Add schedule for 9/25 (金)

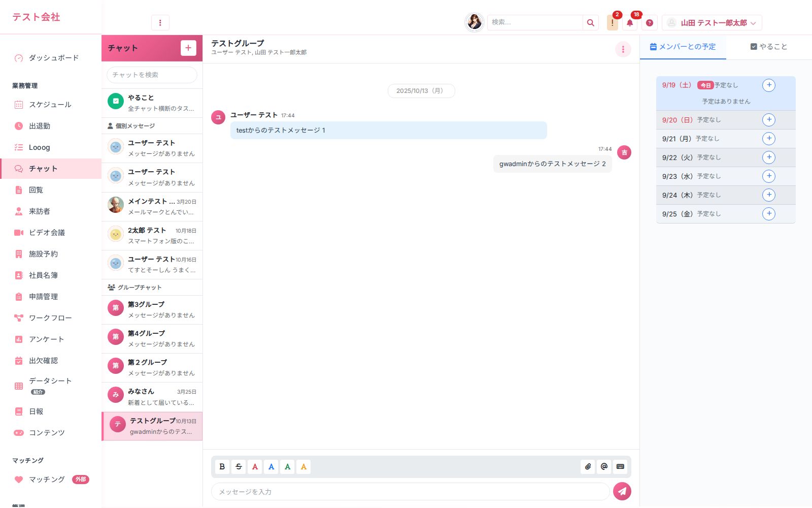click(769, 214)
